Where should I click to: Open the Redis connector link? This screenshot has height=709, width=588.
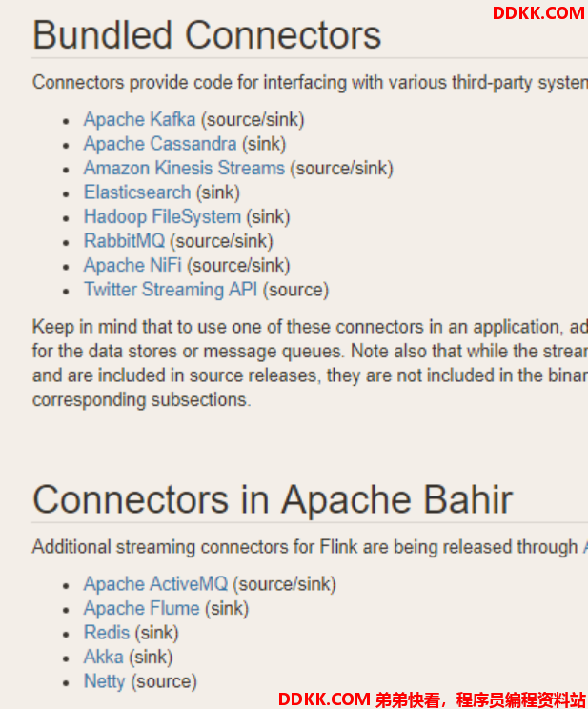(107, 633)
